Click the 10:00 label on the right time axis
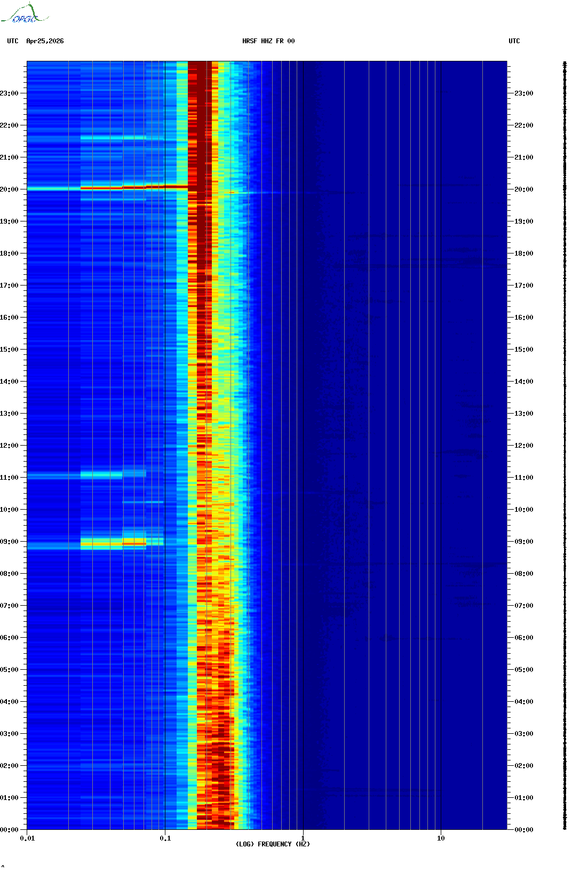Screen dimensions: 588x872 524,510
